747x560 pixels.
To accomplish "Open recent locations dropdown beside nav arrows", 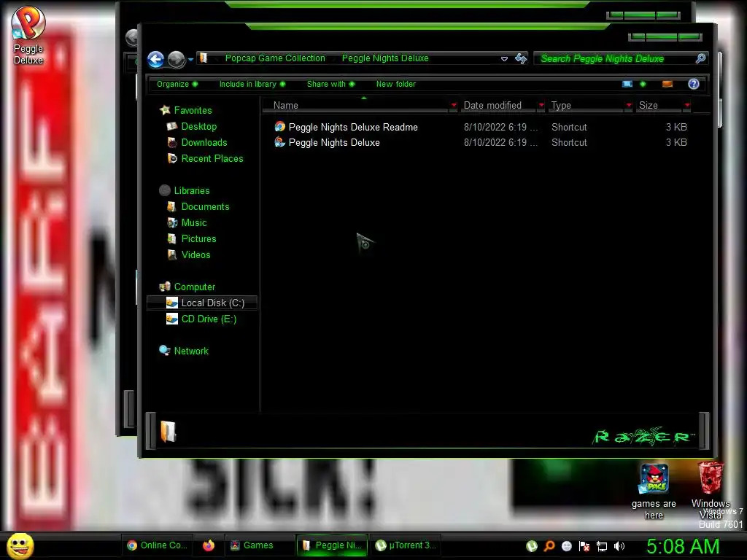I will coord(190,60).
